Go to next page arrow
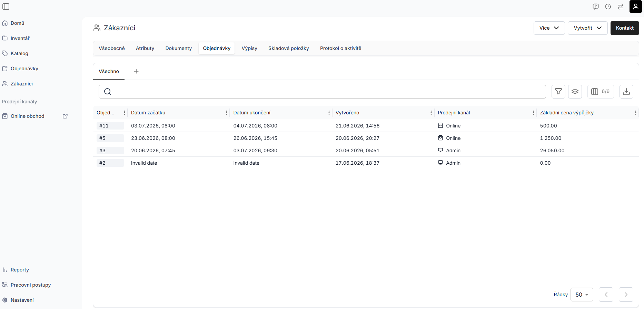Image resolution: width=644 pixels, height=309 pixels. [x=626, y=295]
